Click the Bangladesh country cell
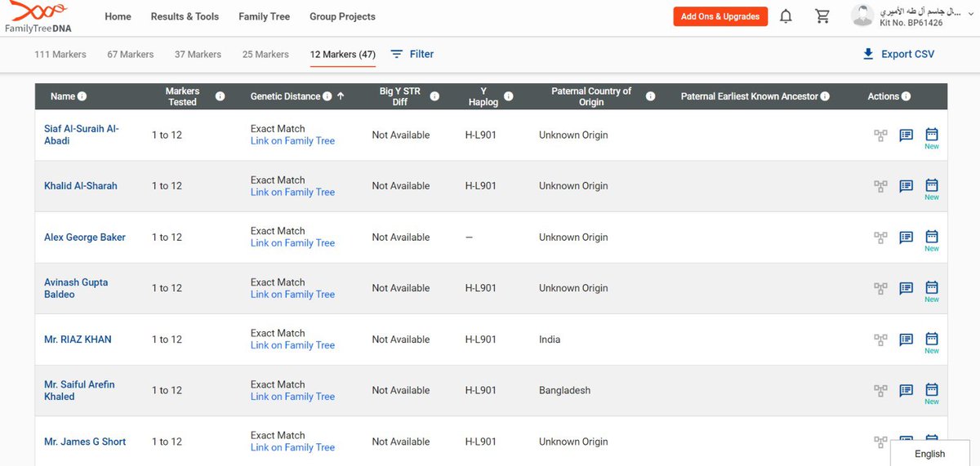The image size is (980, 466). coord(564,390)
